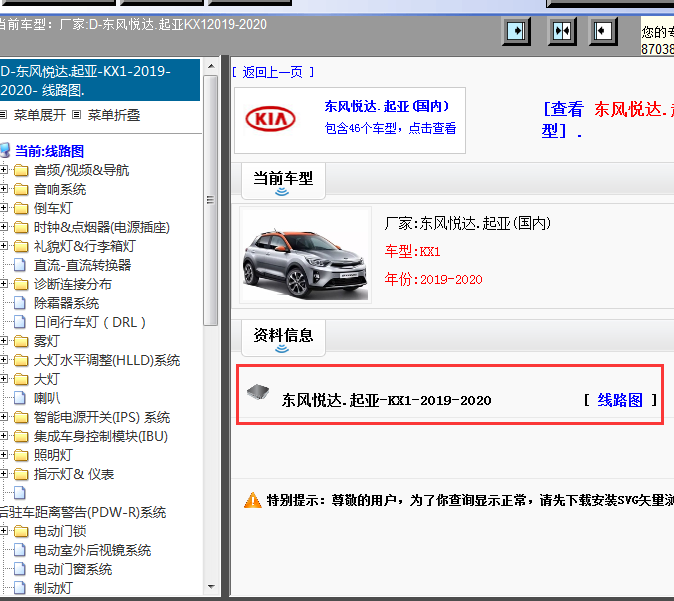Open the 日间行车灯 (DRL) tree entry
This screenshot has width=674, height=601.
pyautogui.click(x=90, y=322)
